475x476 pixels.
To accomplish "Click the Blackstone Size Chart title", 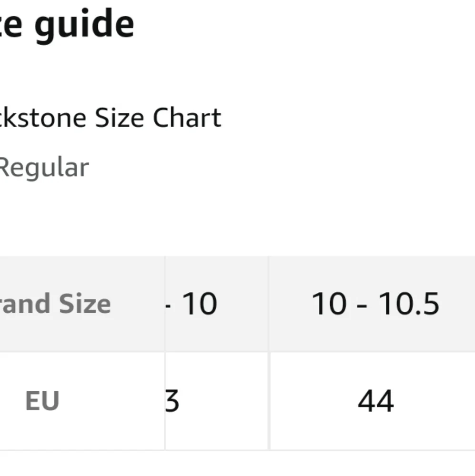I will [111, 118].
